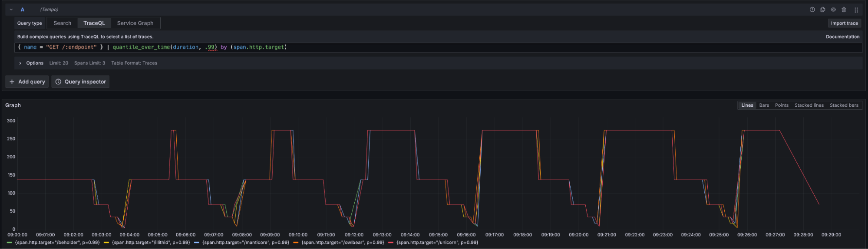Viewport: 868px width, 249px height.
Task: Click into the TraceQL query editor field
Action: pyautogui.click(x=434, y=47)
